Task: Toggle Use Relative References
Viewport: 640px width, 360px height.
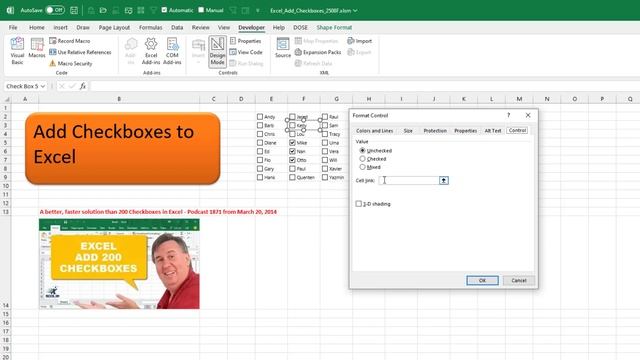Action: 80,52
